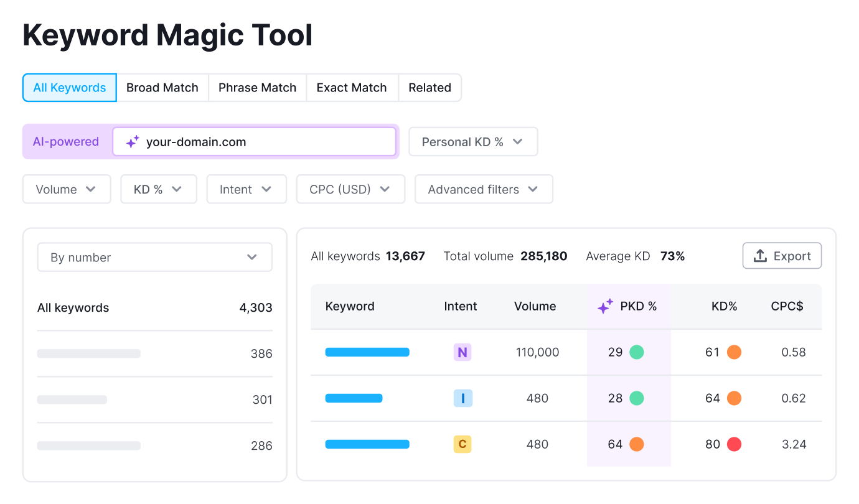
Task: Open the Related tab
Action: click(x=429, y=87)
